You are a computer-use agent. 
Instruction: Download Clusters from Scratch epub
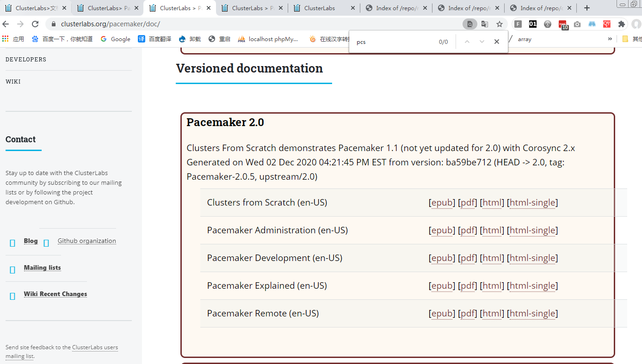click(442, 202)
